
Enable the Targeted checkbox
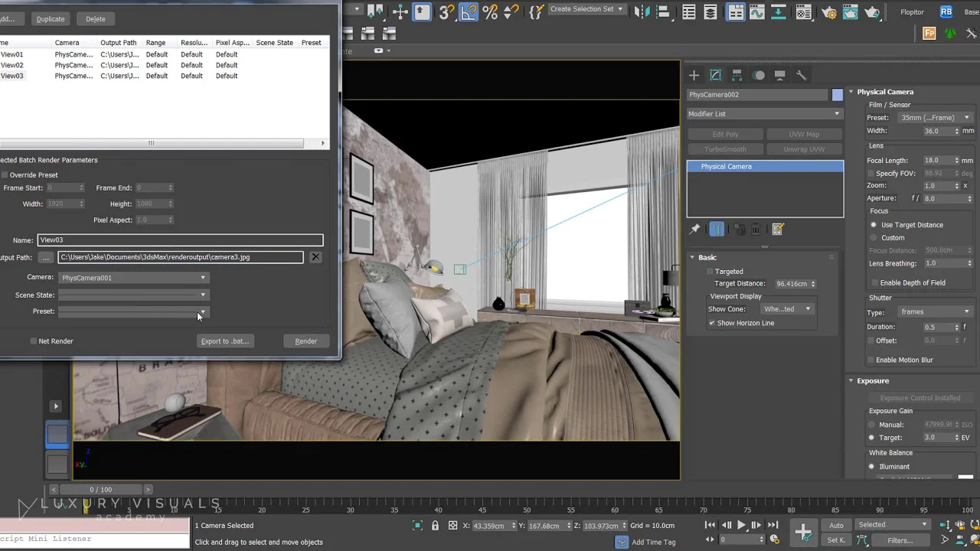coord(710,272)
